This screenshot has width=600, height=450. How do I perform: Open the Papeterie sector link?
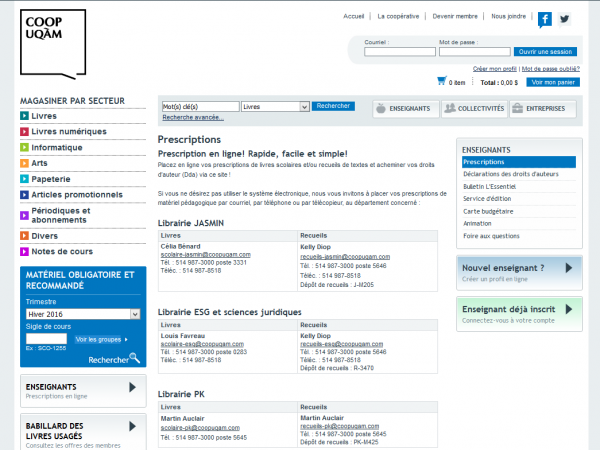pos(51,179)
